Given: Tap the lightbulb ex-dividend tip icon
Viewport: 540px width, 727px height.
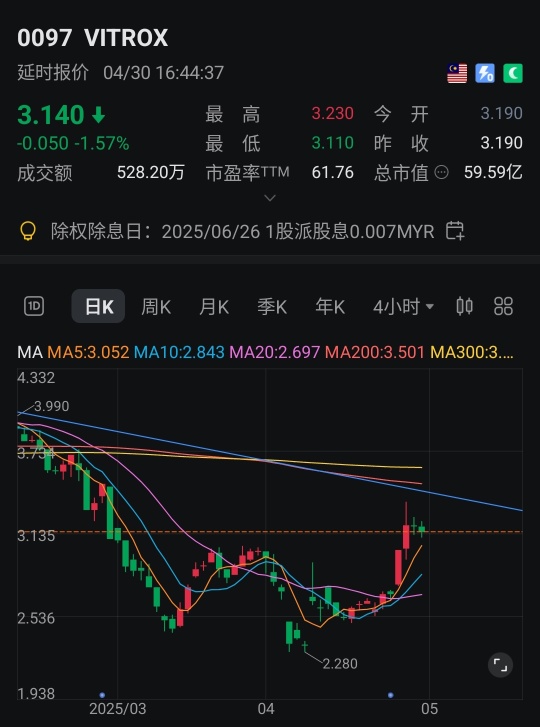Looking at the screenshot, I should (28, 231).
